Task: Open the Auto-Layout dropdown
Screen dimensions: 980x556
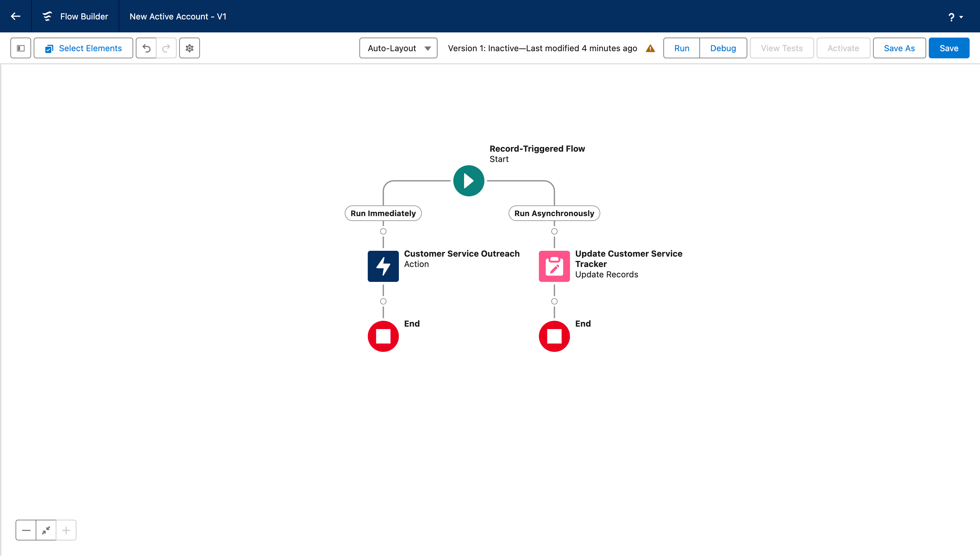Action: coord(398,48)
